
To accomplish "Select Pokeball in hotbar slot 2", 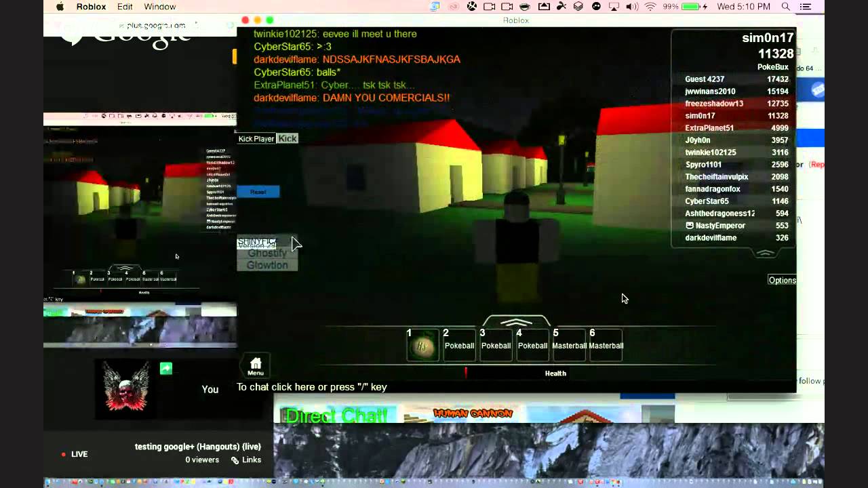I will click(x=460, y=344).
